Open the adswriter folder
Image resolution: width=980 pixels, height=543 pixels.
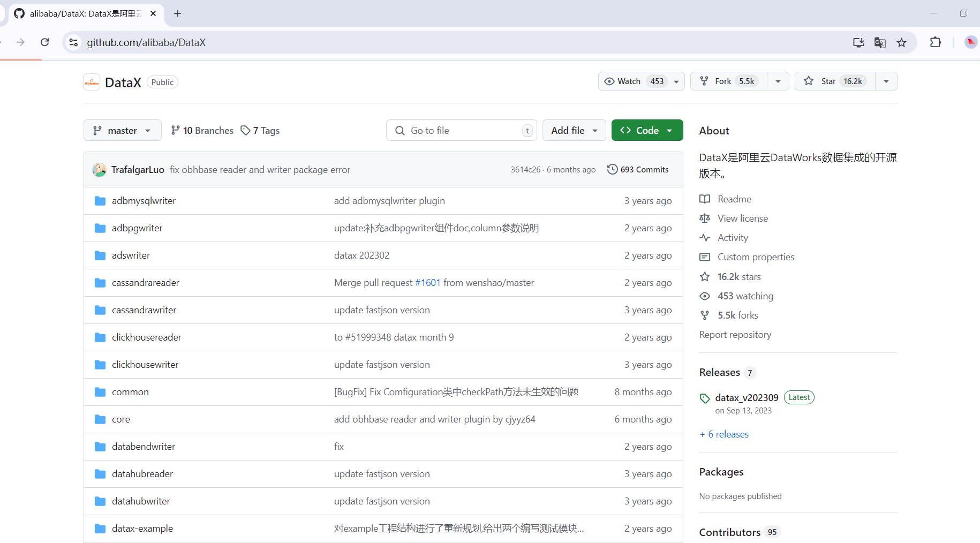pos(131,255)
